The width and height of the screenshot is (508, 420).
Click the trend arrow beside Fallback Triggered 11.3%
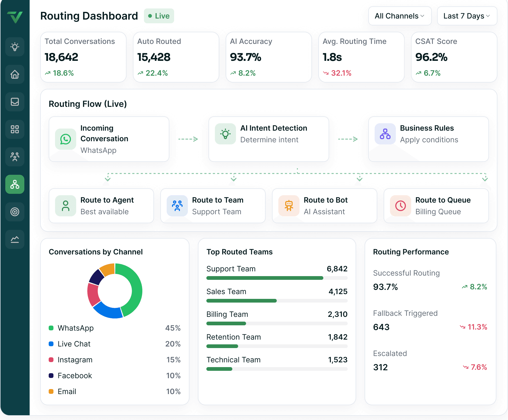click(x=462, y=327)
